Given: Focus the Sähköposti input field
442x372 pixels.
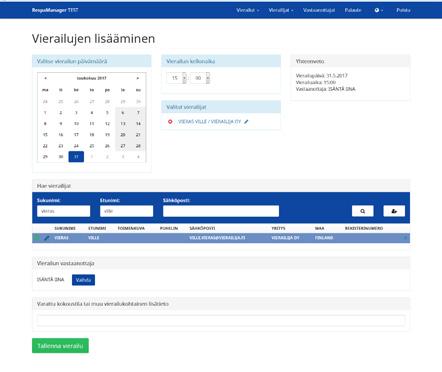Looking at the screenshot, I should 221,211.
